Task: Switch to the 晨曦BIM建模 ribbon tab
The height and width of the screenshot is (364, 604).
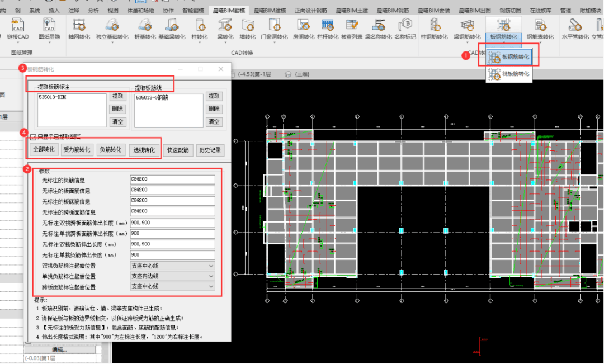Action: tap(270, 10)
